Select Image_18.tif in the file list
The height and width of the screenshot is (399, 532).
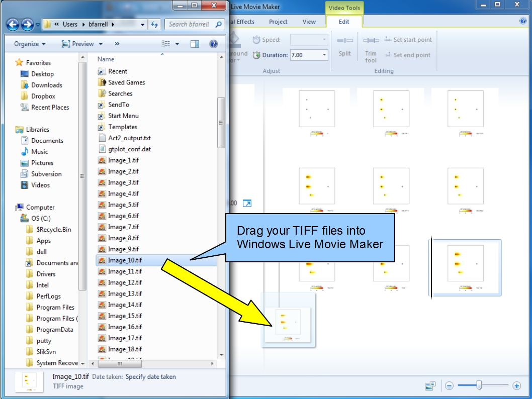pyautogui.click(x=125, y=349)
